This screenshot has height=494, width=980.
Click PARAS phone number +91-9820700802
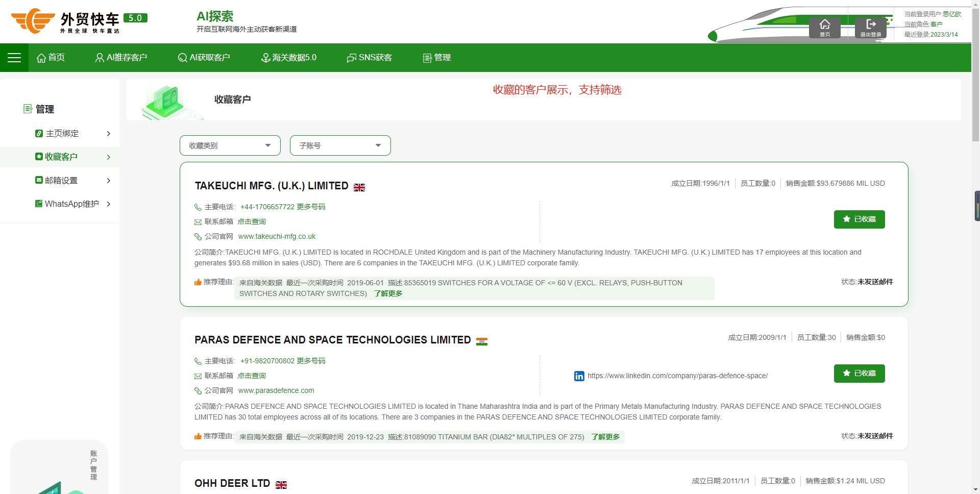click(267, 361)
